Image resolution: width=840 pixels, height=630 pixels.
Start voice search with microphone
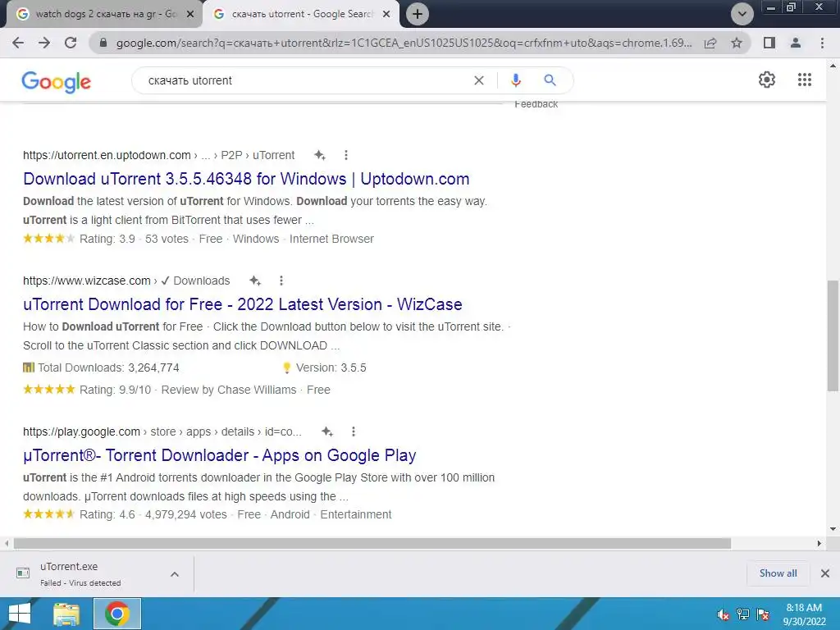[x=515, y=80]
